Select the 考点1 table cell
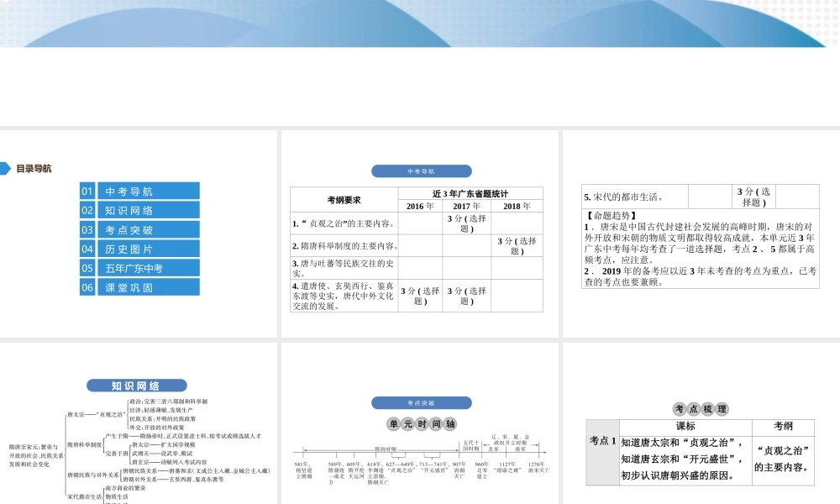Viewport: 840px width, 504px height. tap(602, 453)
